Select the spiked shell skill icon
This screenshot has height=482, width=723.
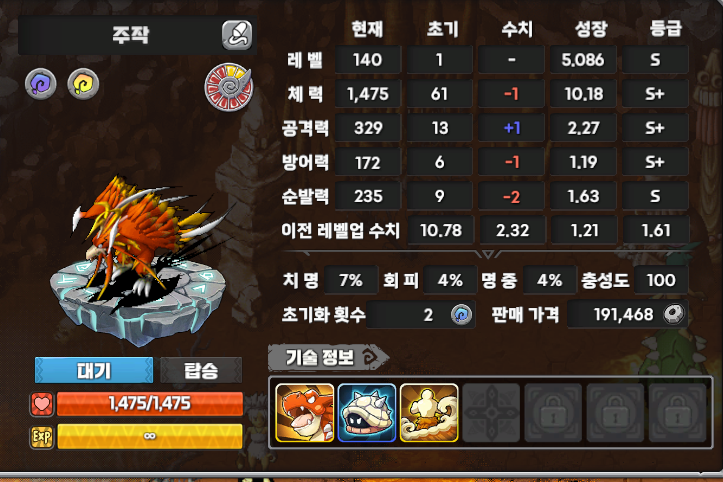pos(367,413)
